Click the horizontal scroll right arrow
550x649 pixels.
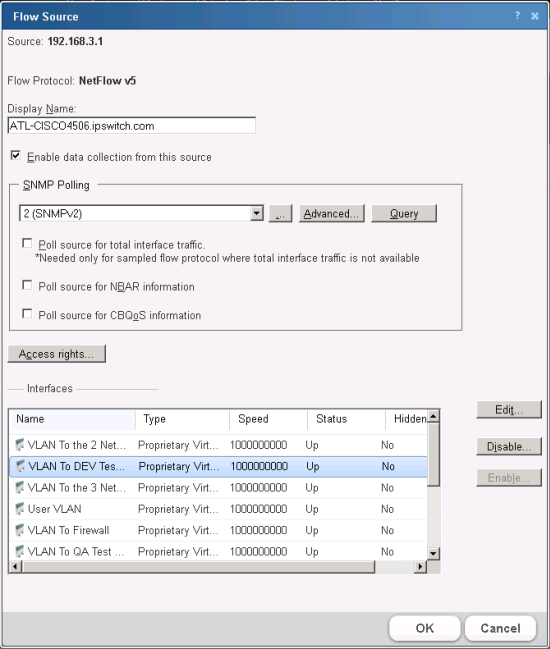pos(420,567)
